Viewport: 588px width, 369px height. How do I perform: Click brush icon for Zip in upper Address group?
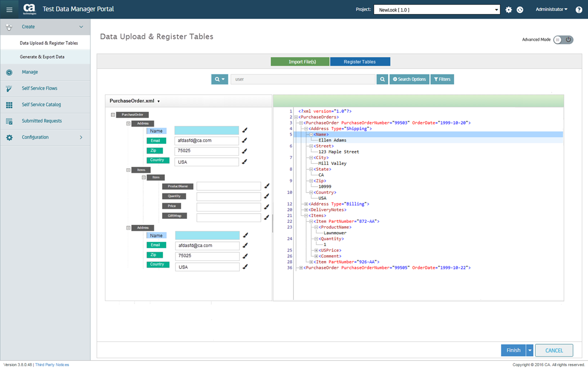point(245,151)
